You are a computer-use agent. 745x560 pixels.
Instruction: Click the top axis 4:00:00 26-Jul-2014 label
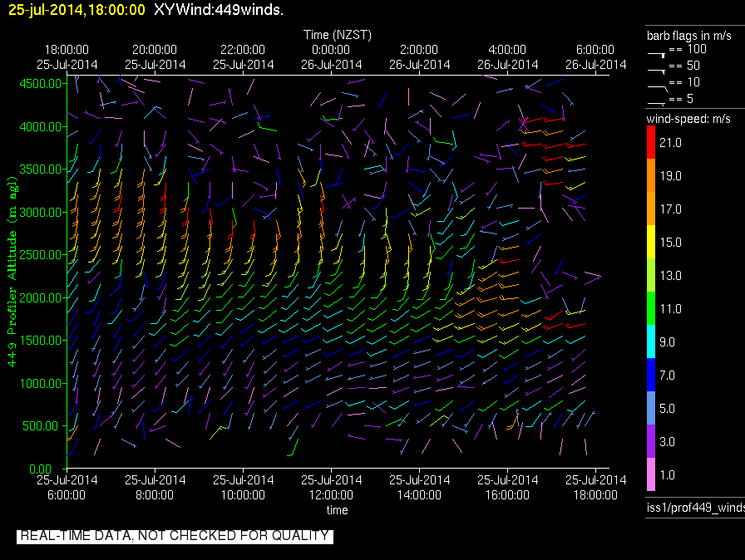[x=507, y=57]
